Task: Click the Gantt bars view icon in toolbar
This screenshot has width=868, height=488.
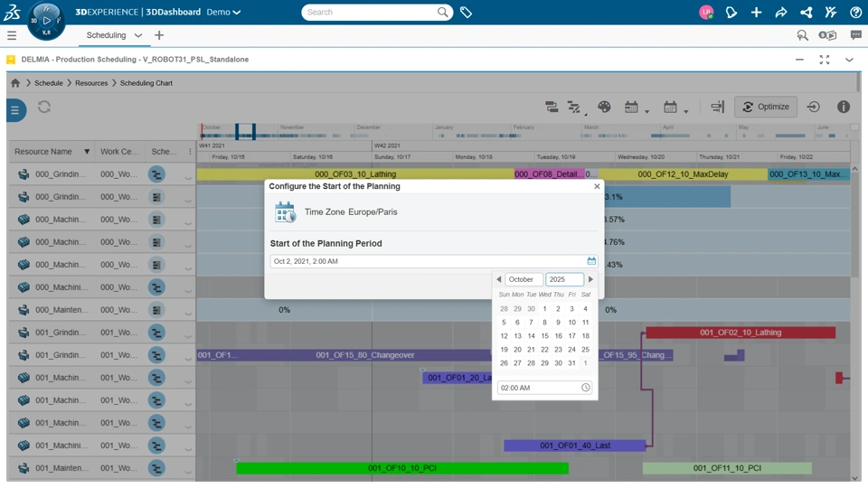Action: coord(552,107)
